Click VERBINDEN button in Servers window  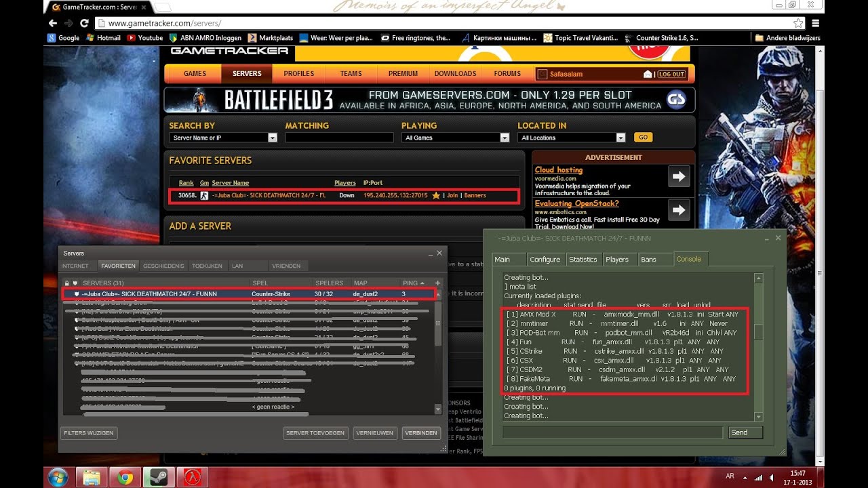(420, 432)
